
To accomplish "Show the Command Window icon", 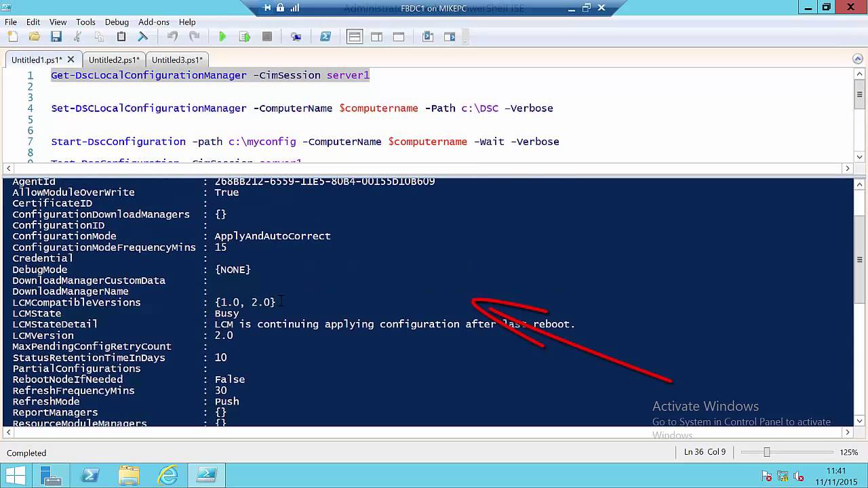I will (428, 37).
